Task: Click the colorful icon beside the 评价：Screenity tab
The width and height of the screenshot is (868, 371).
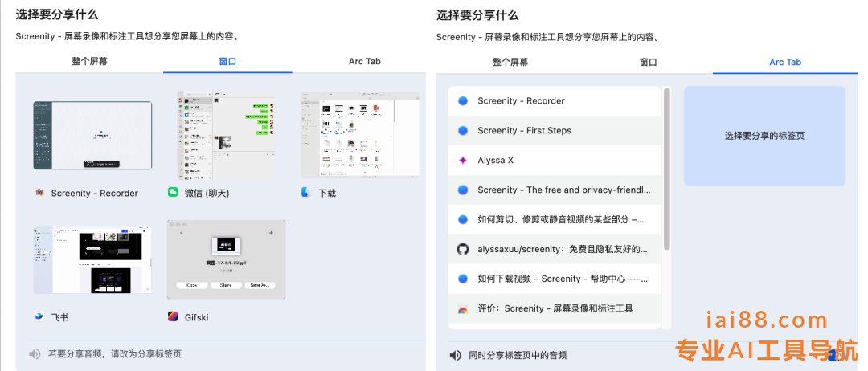Action: pos(463,308)
